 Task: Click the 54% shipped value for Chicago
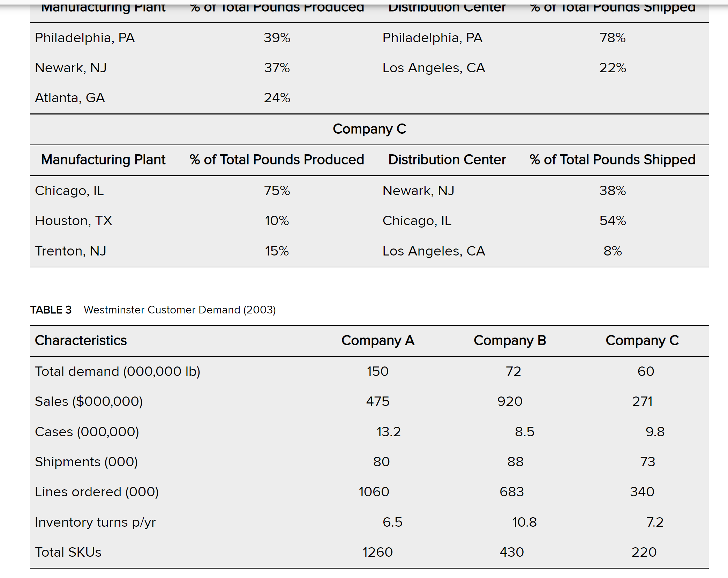[x=613, y=221]
